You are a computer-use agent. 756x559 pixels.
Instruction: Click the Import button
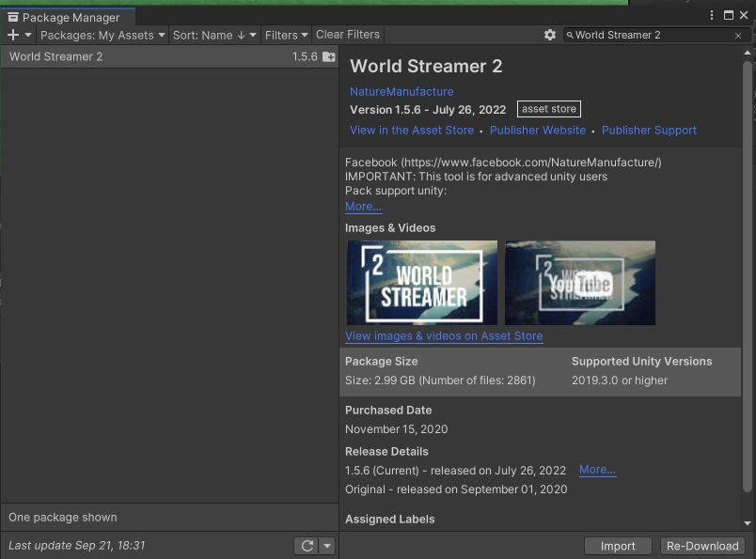click(x=618, y=546)
